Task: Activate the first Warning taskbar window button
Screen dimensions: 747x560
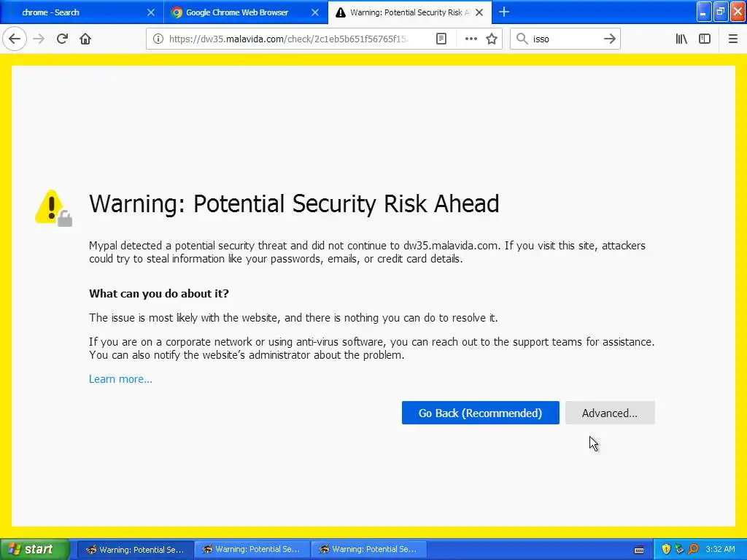Action: coord(135,550)
